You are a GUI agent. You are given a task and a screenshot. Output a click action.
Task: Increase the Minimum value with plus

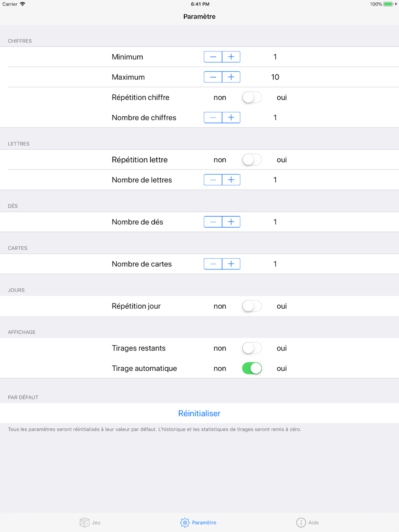[231, 57]
